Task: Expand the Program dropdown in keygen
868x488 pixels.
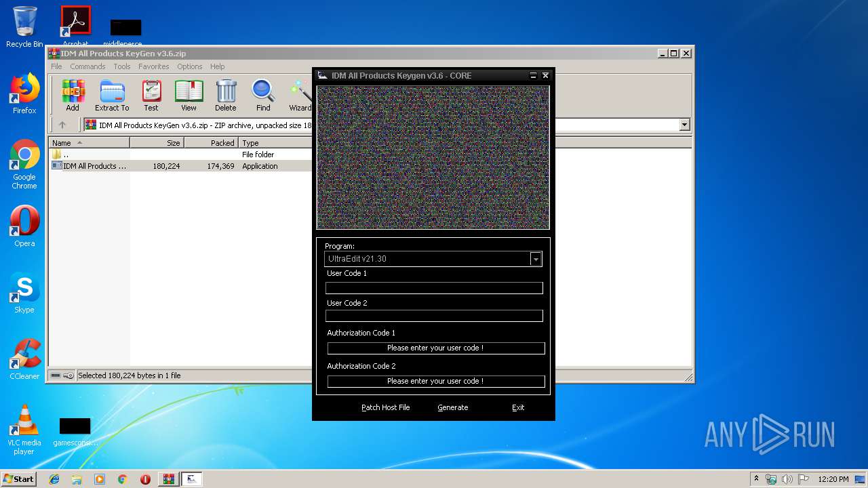Action: 536,259
